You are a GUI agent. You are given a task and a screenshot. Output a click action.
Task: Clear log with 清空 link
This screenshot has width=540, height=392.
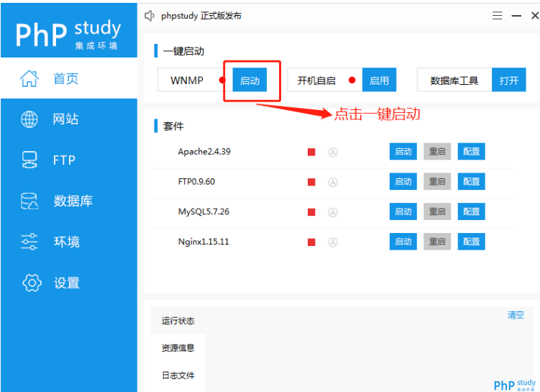(x=516, y=315)
